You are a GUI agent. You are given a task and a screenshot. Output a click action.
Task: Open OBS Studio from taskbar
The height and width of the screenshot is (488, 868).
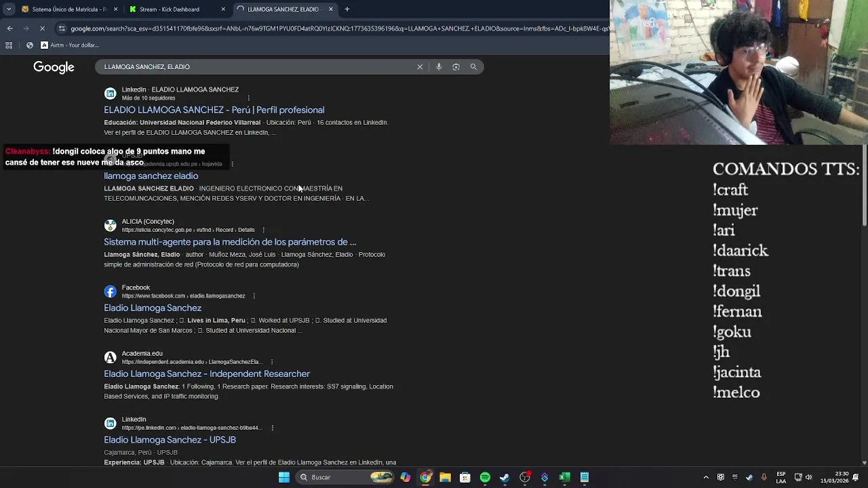(x=524, y=477)
